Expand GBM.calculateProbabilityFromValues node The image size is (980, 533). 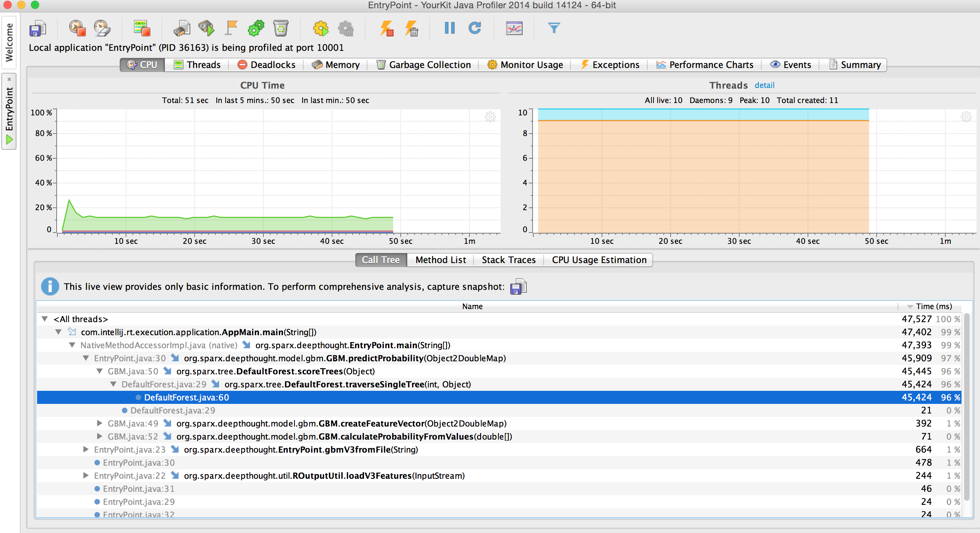point(99,436)
